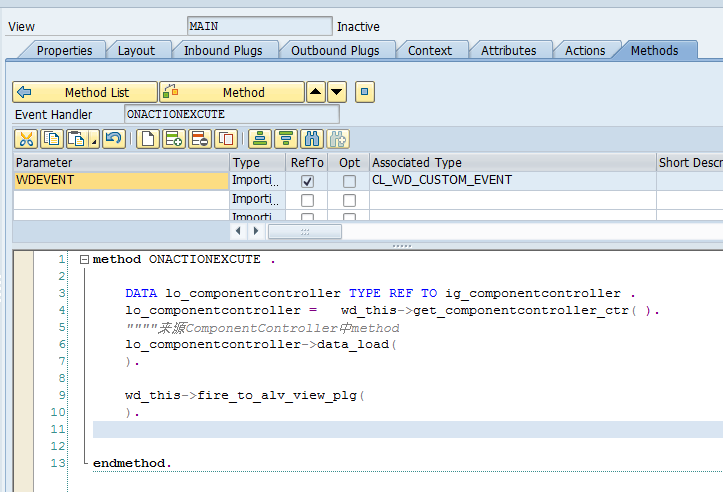Viewport: 723px width, 492px height.
Task: Click endmethod keyword on line 13
Action: point(129,463)
